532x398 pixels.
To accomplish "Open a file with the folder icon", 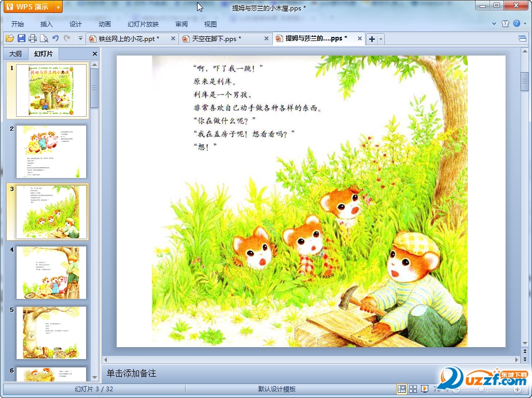I will click(10, 38).
